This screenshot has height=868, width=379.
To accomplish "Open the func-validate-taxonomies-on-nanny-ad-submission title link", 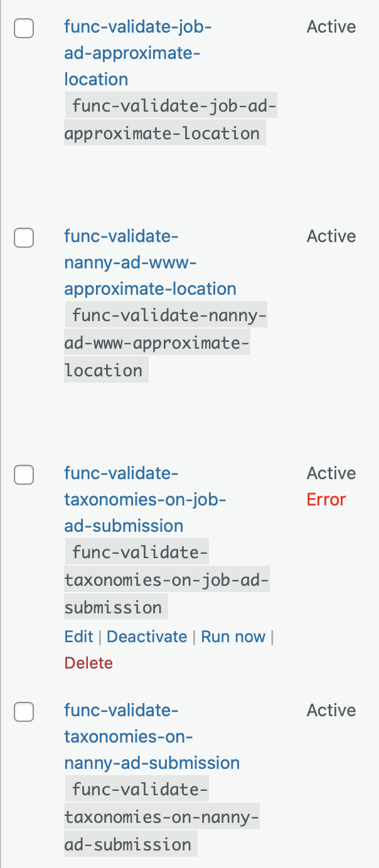I will point(152,736).
